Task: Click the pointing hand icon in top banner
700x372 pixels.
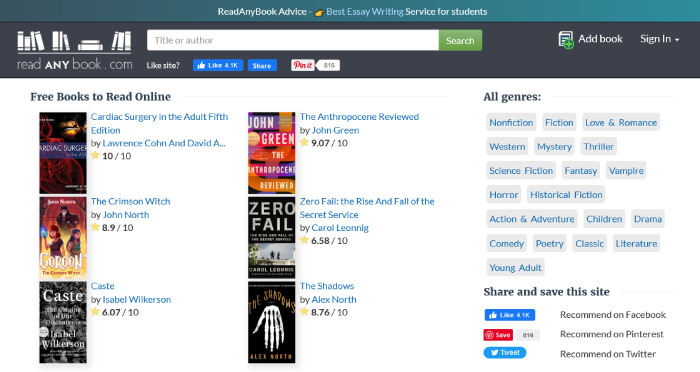Action: click(319, 13)
